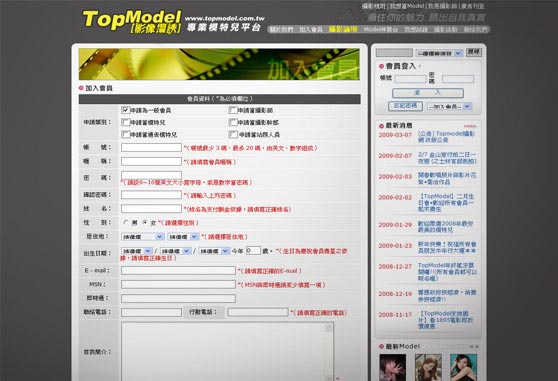Click the more link in the 最新消息 panel
The image size is (558, 381).
[470, 126]
